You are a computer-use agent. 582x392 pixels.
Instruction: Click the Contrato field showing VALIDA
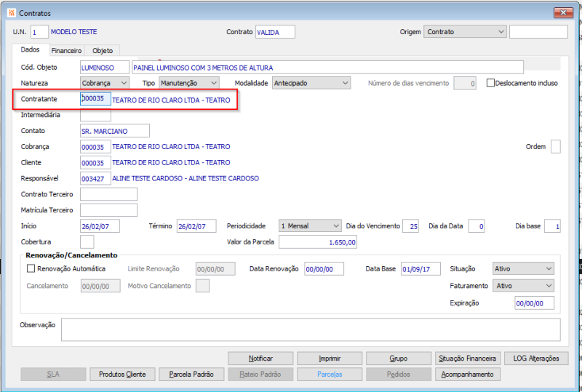275,32
